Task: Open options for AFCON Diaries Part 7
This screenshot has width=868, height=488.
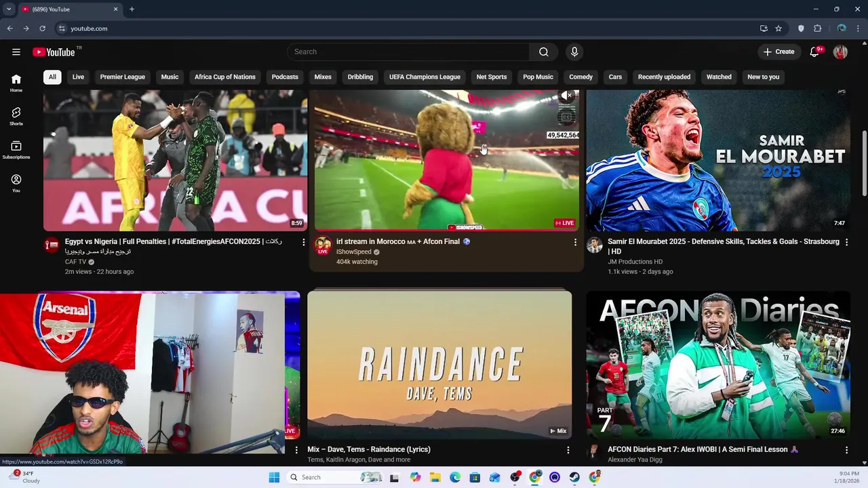Action: (846, 449)
